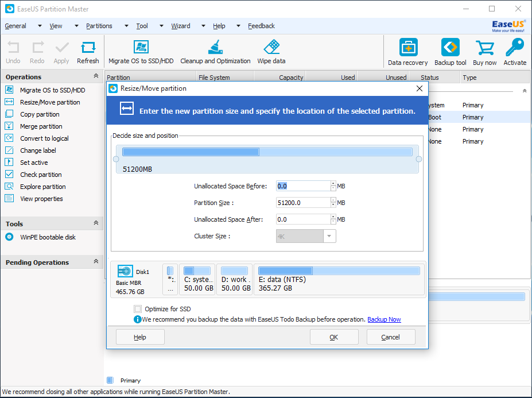Collapse the Pending Operations panel
This screenshot has width=532, height=398.
(96, 261)
